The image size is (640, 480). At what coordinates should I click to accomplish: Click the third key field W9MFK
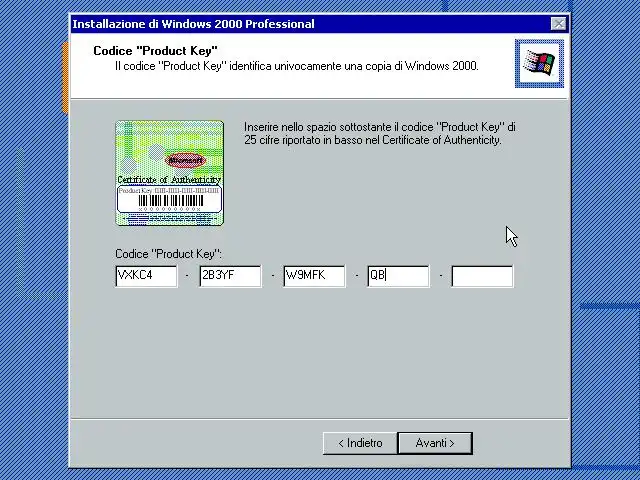314,276
